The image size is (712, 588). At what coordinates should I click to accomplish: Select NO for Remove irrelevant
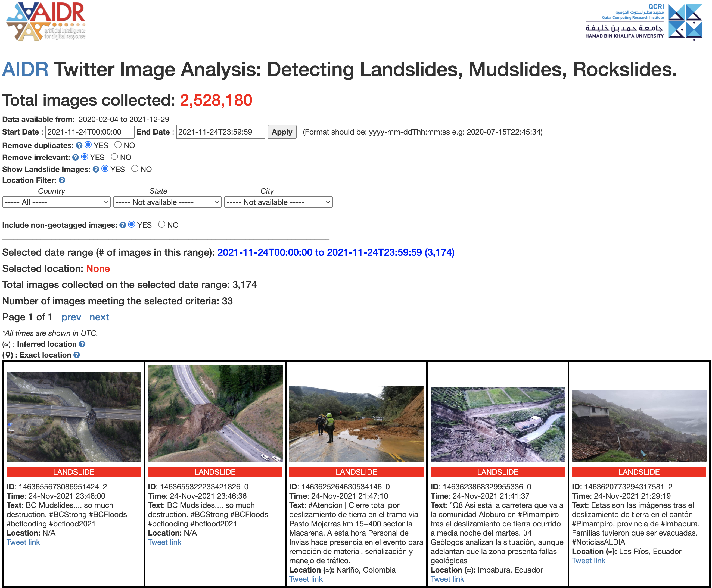point(114,157)
